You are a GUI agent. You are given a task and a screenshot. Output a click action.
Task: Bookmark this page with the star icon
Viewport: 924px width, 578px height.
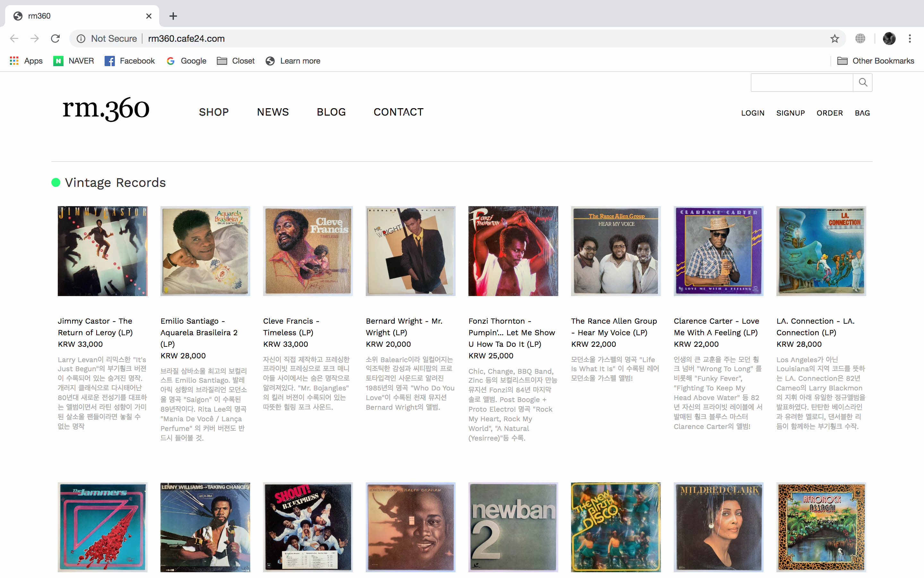click(x=835, y=39)
